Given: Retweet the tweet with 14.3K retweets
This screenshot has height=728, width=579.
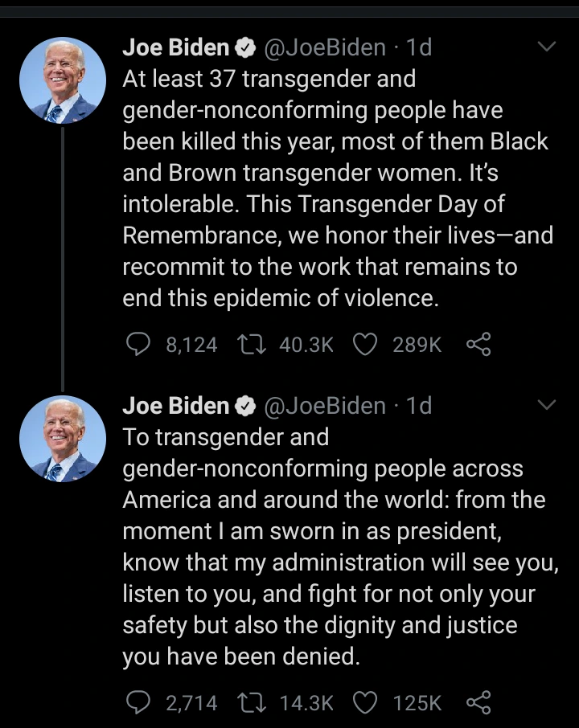Looking at the screenshot, I should (253, 702).
